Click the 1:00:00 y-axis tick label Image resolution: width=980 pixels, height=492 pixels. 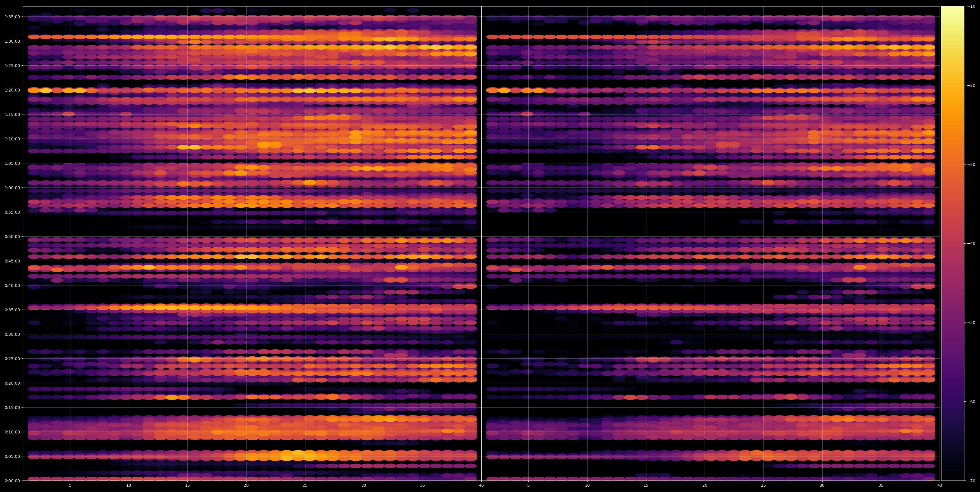pos(12,188)
